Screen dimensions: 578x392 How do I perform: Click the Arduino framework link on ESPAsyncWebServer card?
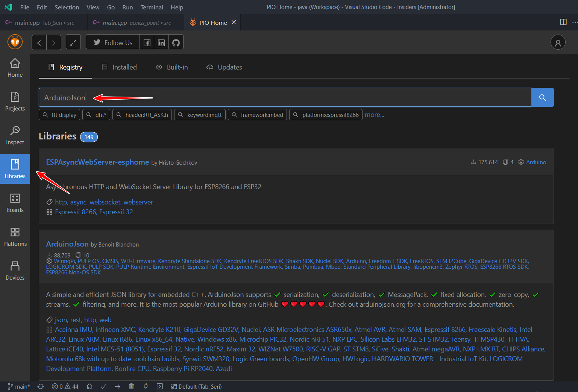pos(536,162)
